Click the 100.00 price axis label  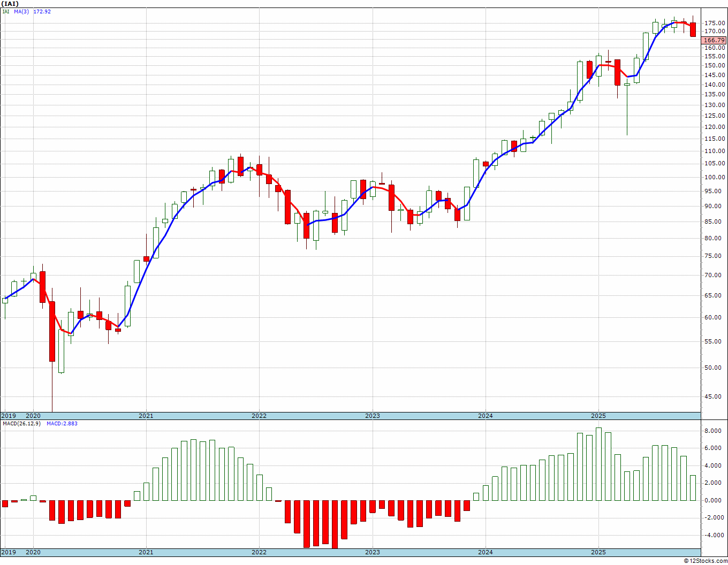tap(715, 177)
